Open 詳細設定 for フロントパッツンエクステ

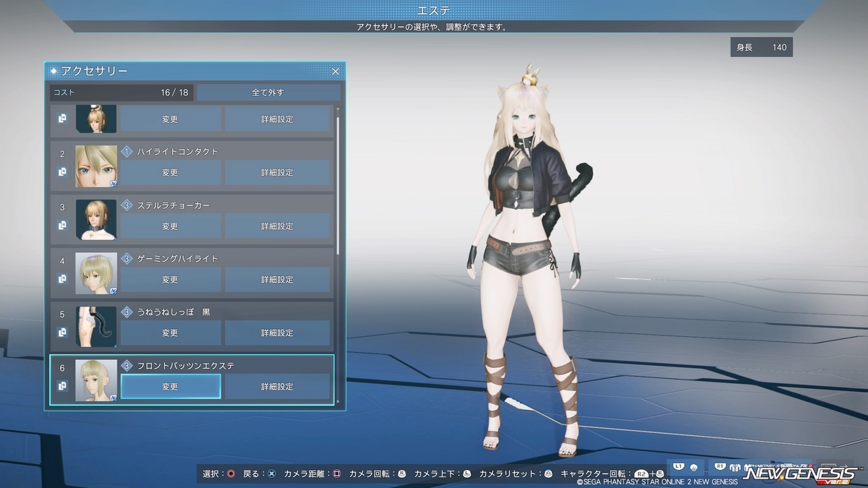click(277, 387)
